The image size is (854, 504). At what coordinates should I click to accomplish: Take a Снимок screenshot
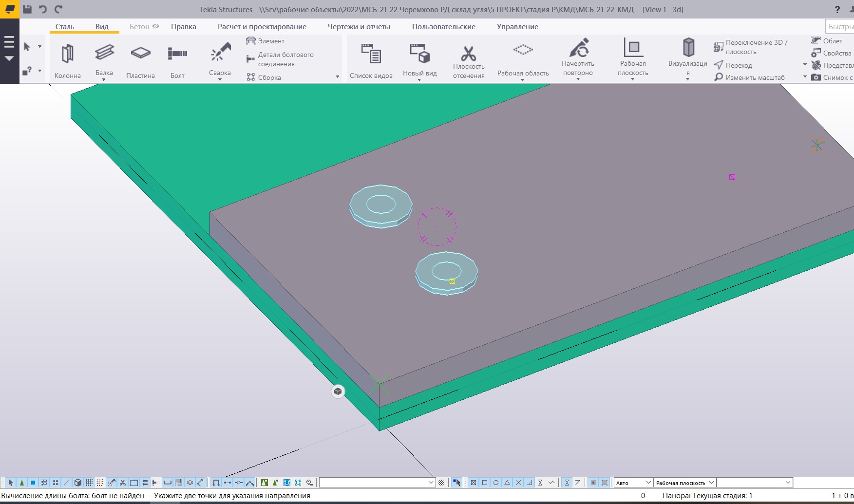[x=832, y=77]
